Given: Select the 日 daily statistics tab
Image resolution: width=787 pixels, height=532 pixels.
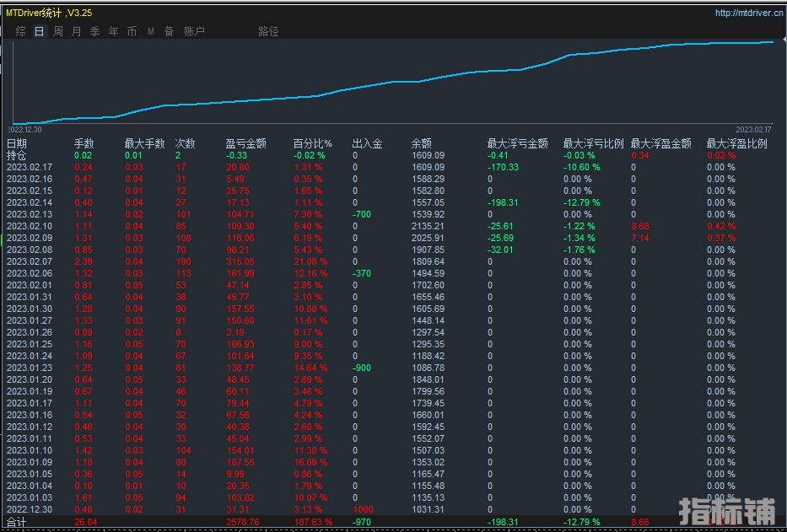Looking at the screenshot, I should (x=39, y=31).
